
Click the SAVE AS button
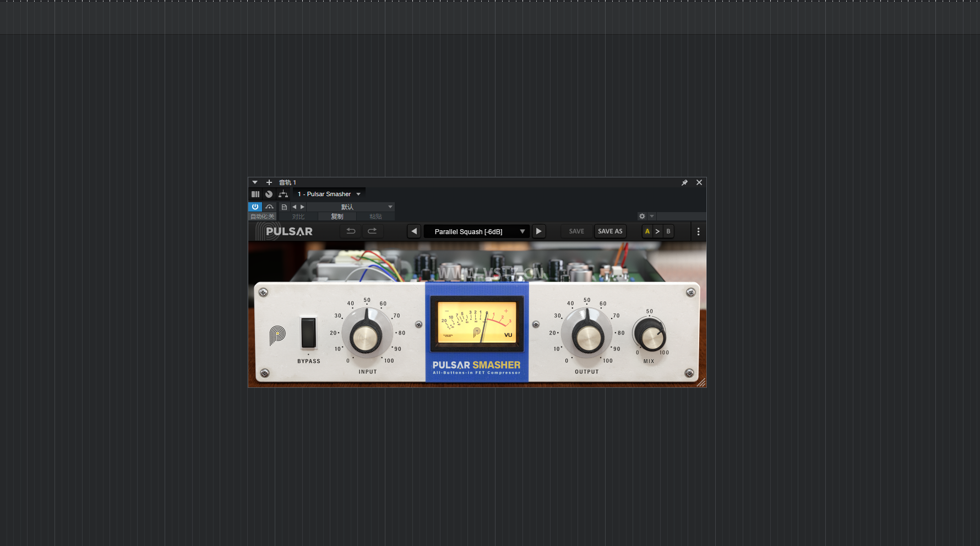coord(610,231)
